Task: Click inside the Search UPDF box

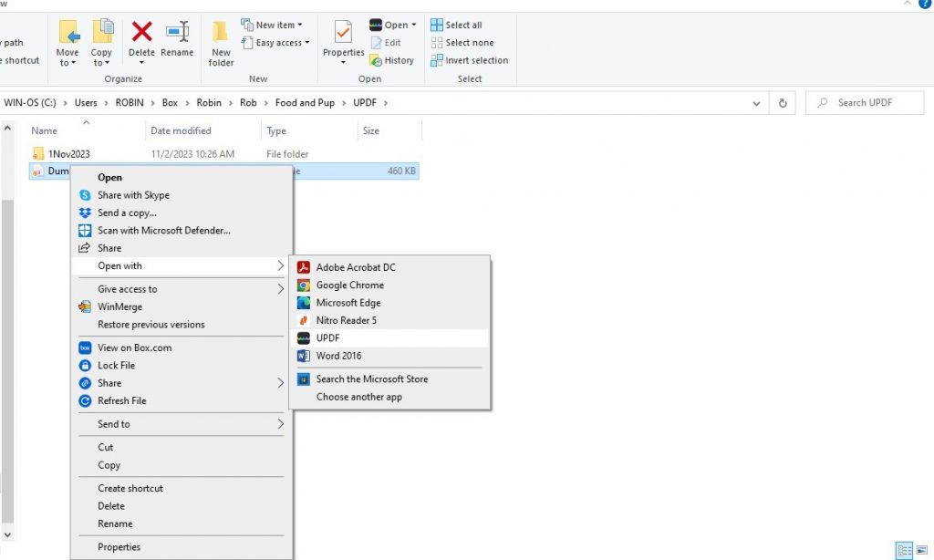Action: pos(865,102)
